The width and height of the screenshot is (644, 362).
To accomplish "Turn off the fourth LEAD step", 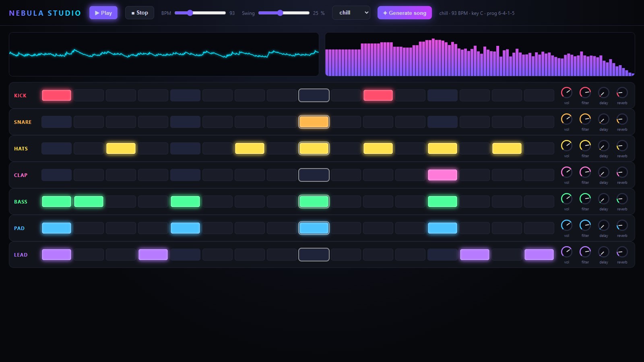I will coord(153,255).
